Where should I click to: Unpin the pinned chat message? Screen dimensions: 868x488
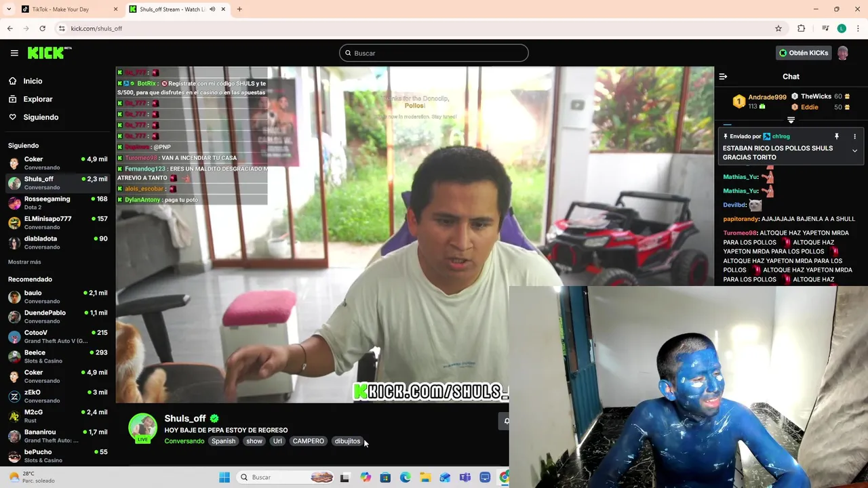tap(837, 136)
